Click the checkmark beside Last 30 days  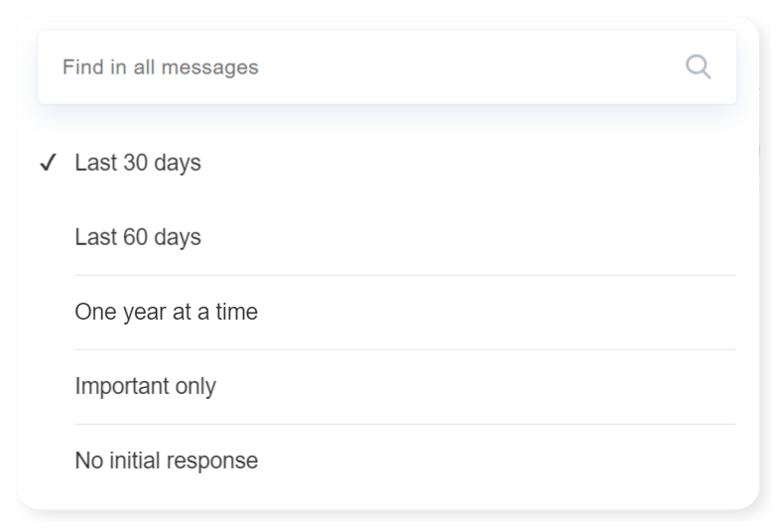click(x=48, y=163)
